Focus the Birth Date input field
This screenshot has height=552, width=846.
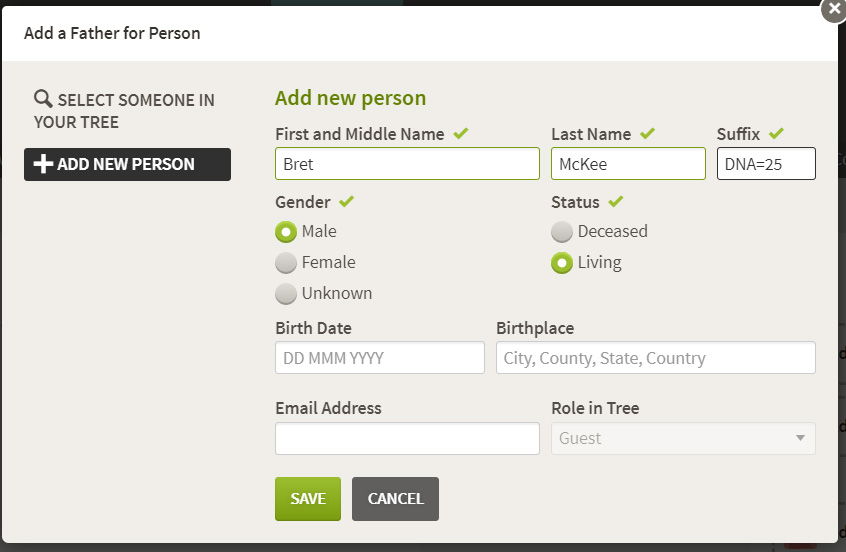pos(380,357)
